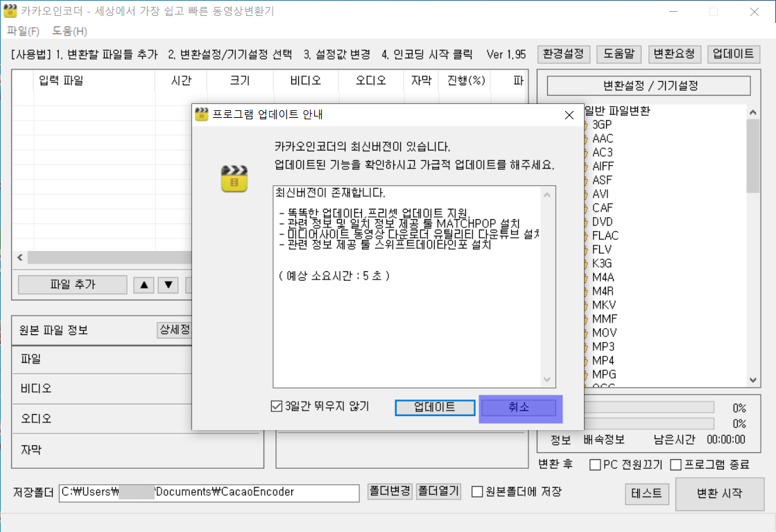Click the 폴더열기 button
The height and width of the screenshot is (532, 776).
(438, 491)
